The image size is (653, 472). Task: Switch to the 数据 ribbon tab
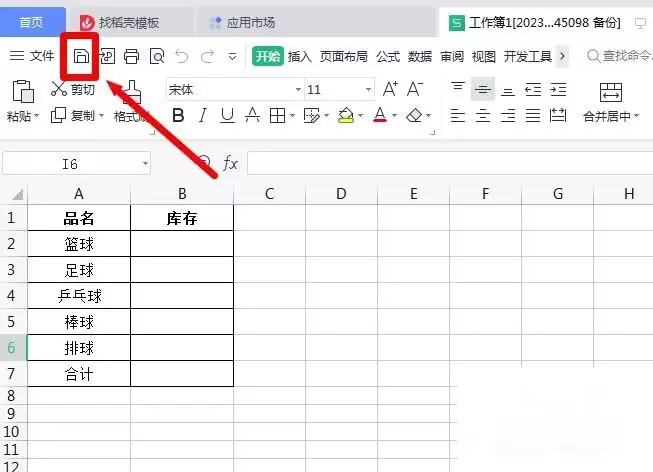(420, 56)
